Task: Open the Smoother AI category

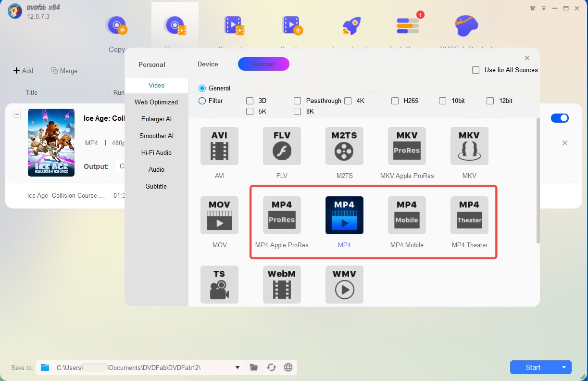Action: (x=156, y=136)
